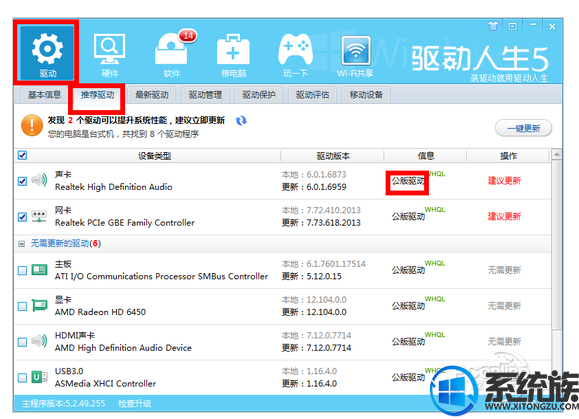Click the 驱动版本 column header
The image size is (579, 419).
[x=333, y=156]
